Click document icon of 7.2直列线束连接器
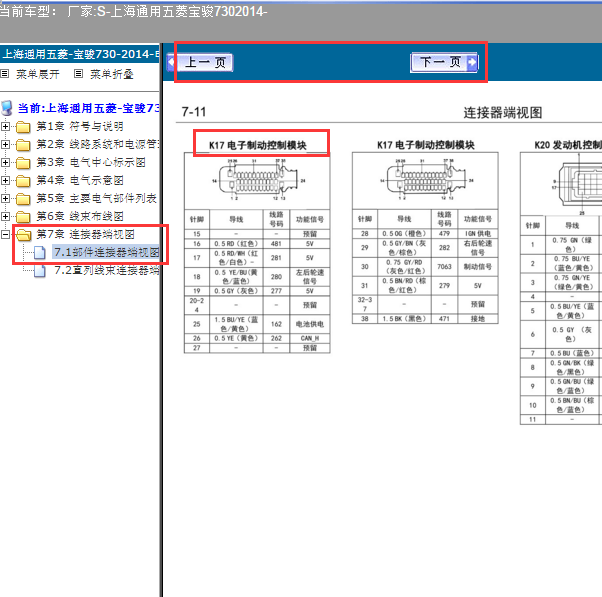Image resolution: width=602 pixels, height=597 pixels. tap(40, 271)
